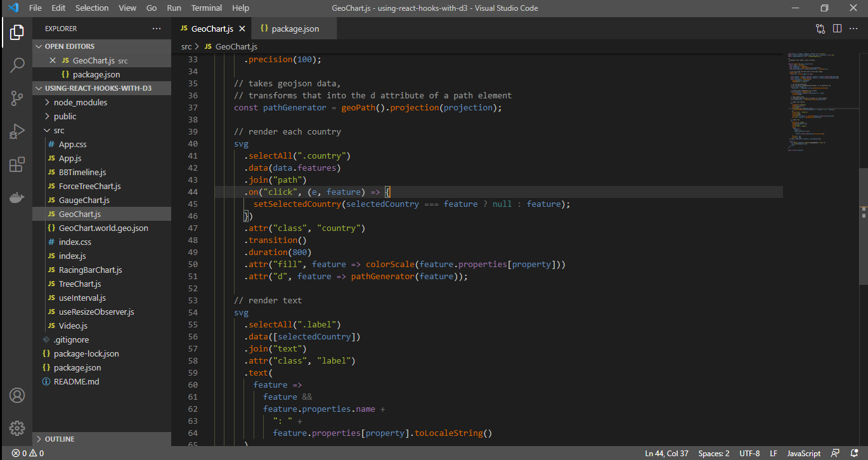Open editor More Actions ellipsis
Viewport: 868px width, 460px height.
pos(853,29)
